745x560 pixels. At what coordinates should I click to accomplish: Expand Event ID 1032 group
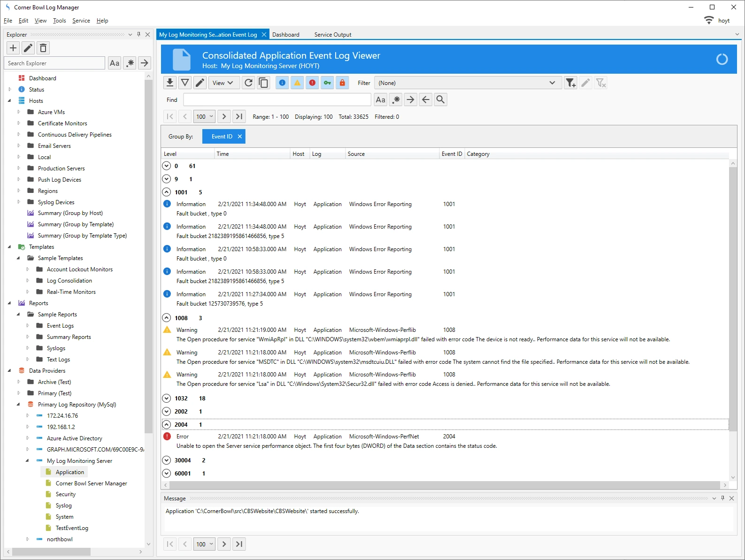(166, 398)
